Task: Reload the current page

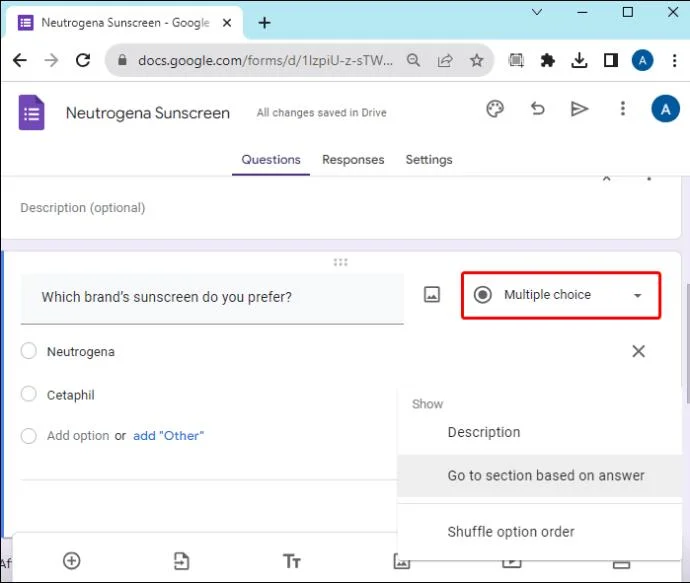Action: click(x=83, y=60)
